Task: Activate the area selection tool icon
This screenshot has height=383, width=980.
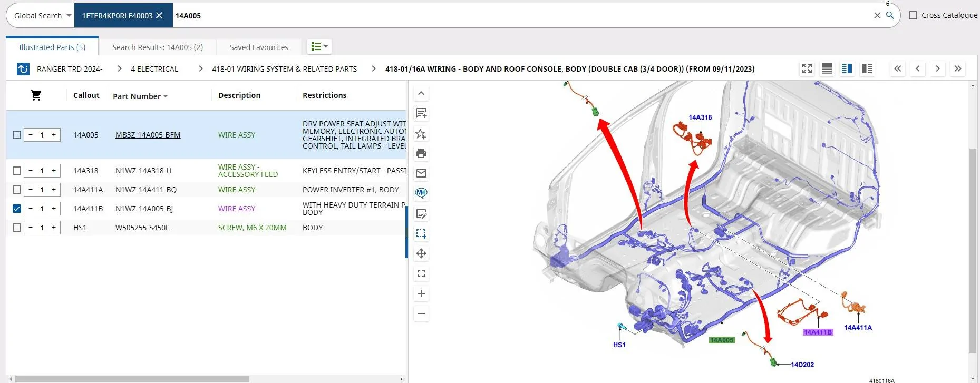Action: 421,233
